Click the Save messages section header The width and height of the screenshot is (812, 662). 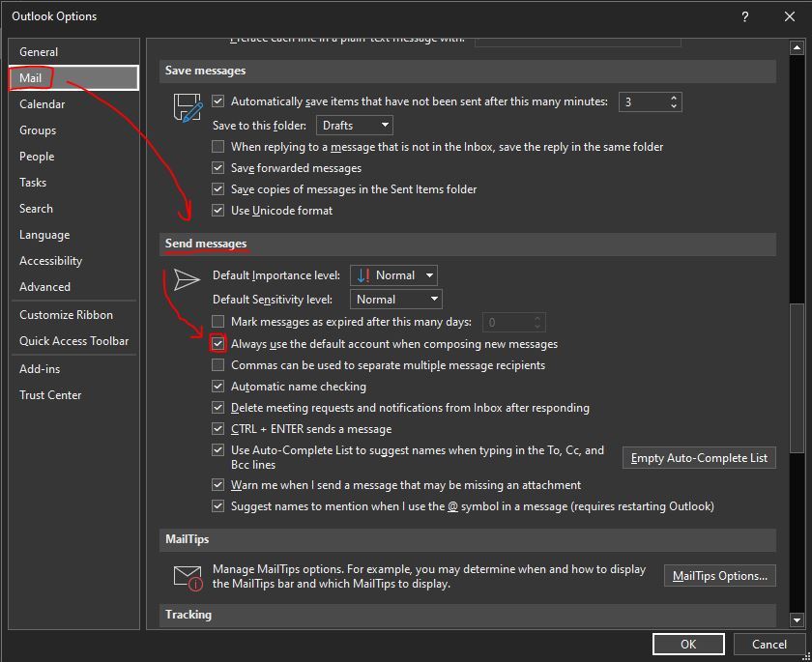pyautogui.click(x=468, y=71)
